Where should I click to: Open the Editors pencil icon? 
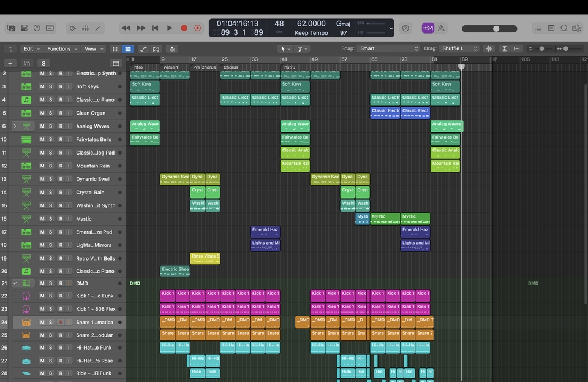pos(98,28)
